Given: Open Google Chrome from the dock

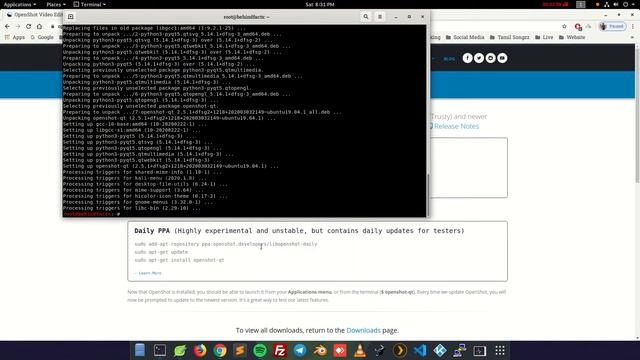Looking at the screenshot, I should tap(220, 350).
